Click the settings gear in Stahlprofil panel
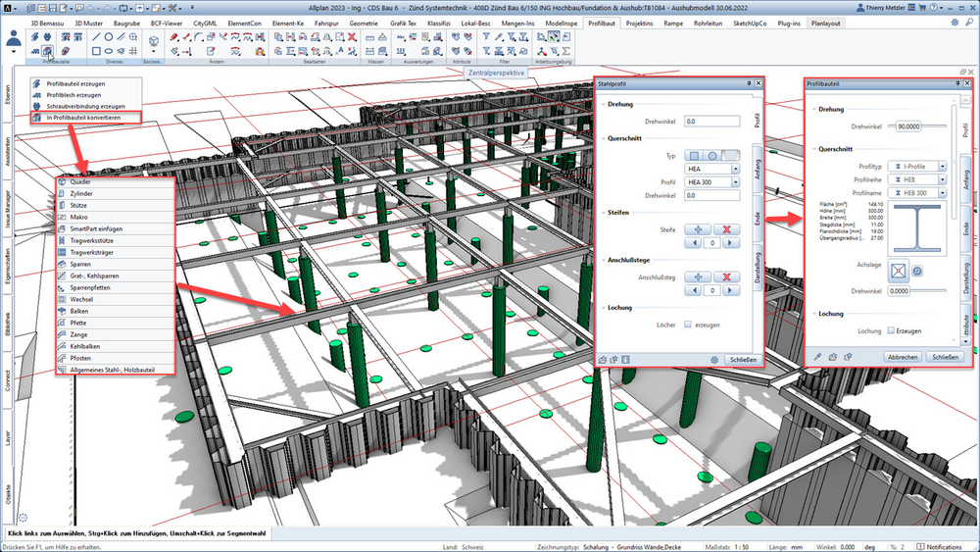980x552 pixels. (714, 360)
